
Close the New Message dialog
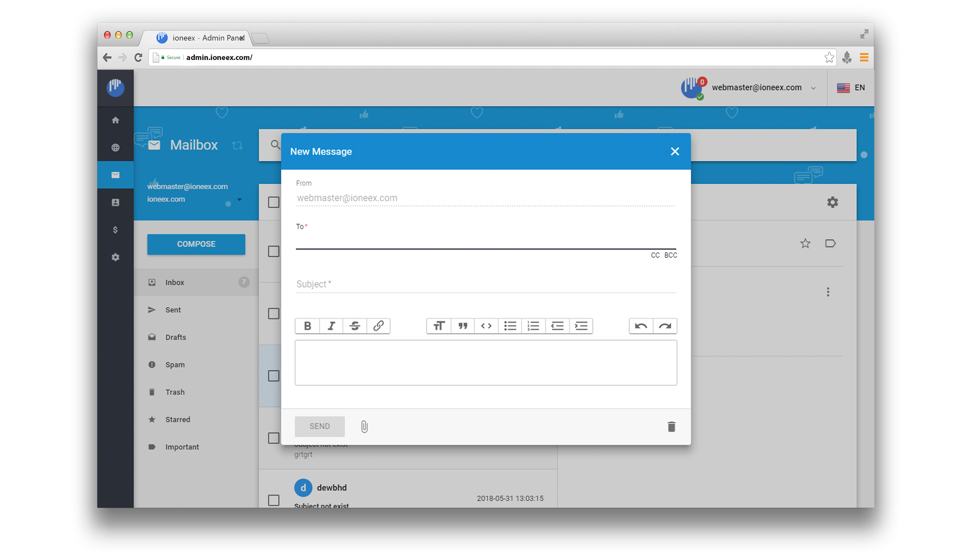(675, 151)
